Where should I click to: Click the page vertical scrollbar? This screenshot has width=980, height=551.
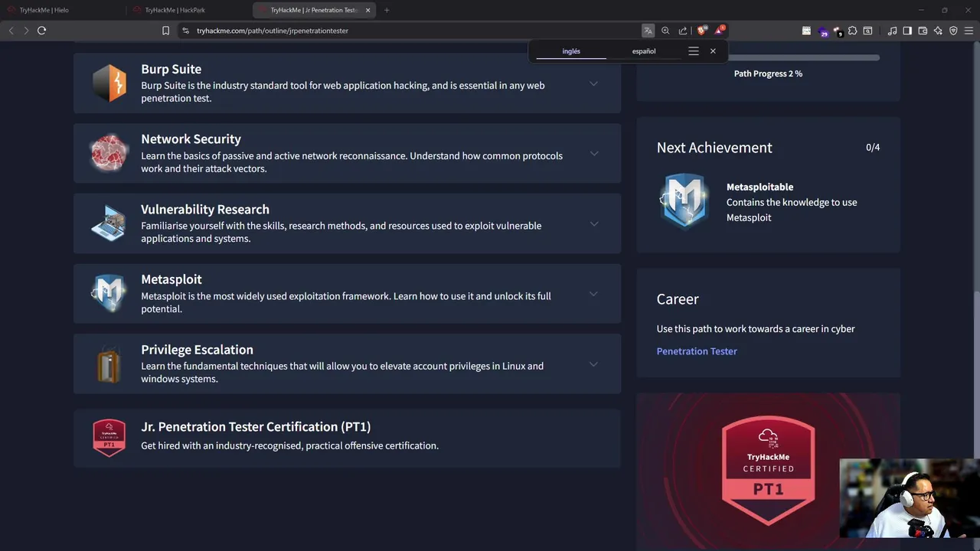point(976,295)
